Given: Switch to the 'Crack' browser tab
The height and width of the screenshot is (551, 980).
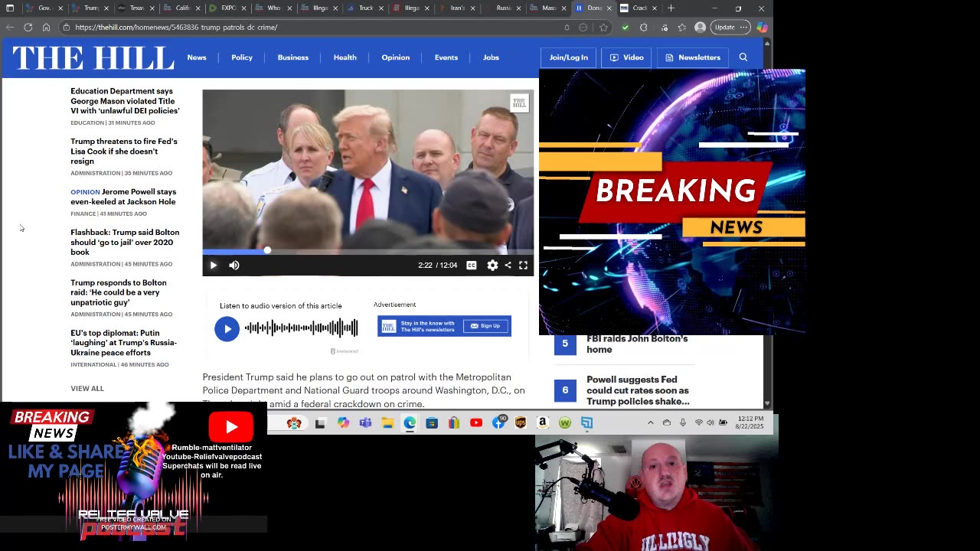Looking at the screenshot, I should tap(640, 8).
